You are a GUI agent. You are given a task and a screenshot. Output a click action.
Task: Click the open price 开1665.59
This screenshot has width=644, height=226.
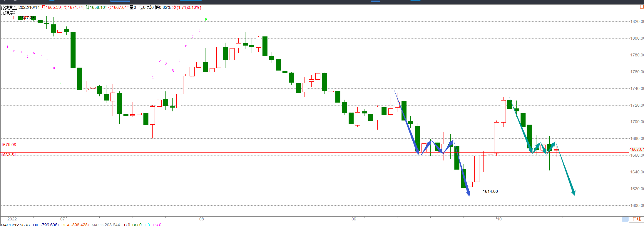coord(52,7)
